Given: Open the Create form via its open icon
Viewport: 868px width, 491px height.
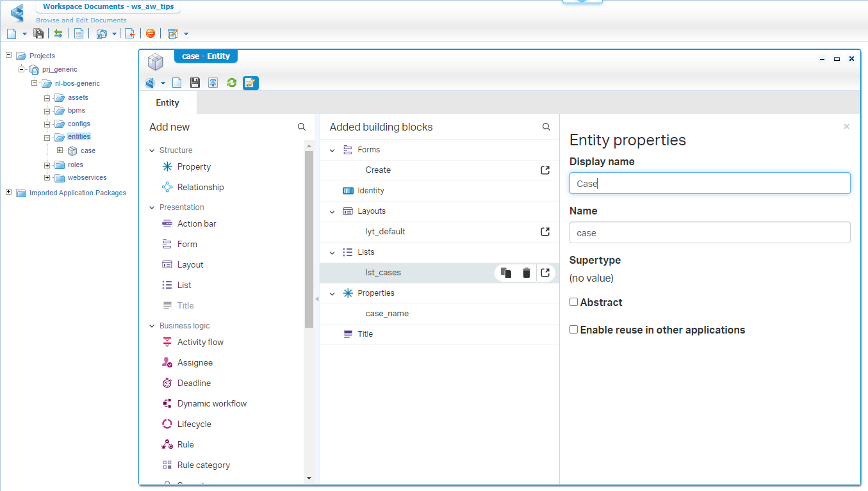Looking at the screenshot, I should (x=545, y=170).
